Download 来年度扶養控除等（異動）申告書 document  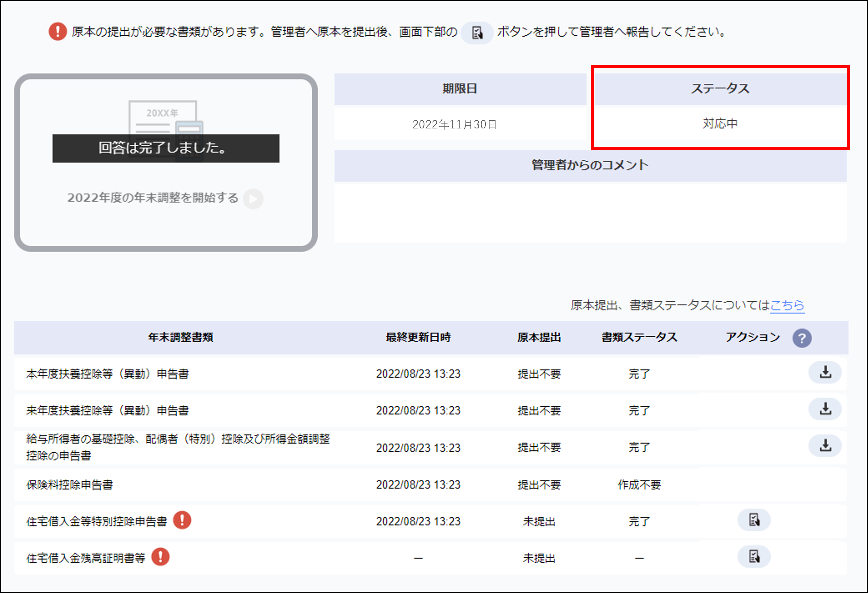click(825, 409)
